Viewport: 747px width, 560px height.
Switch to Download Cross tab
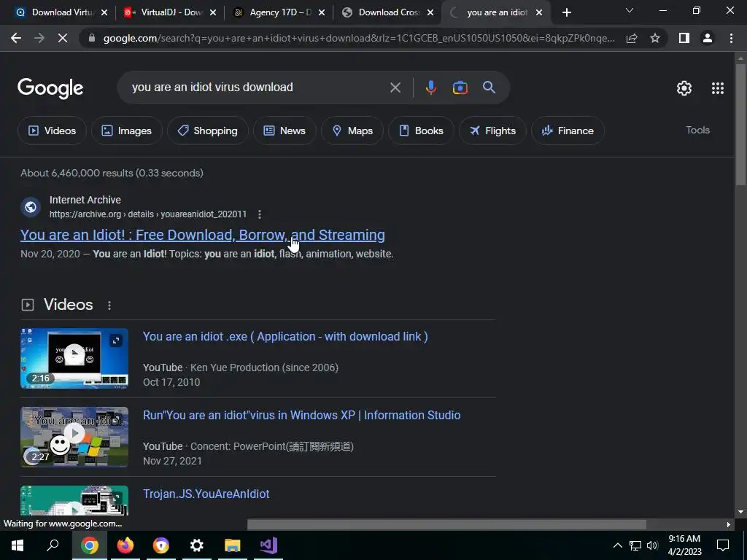tap(388, 13)
